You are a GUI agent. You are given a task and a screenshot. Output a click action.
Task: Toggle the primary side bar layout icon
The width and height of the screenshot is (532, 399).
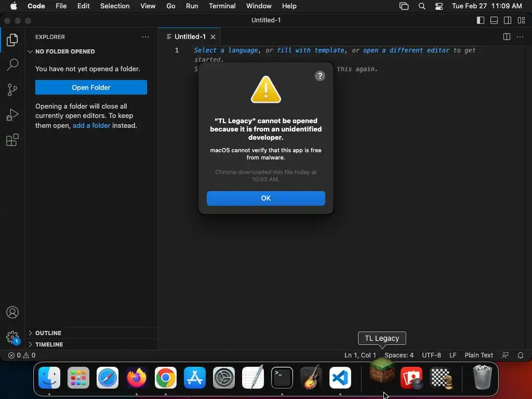pyautogui.click(x=481, y=20)
